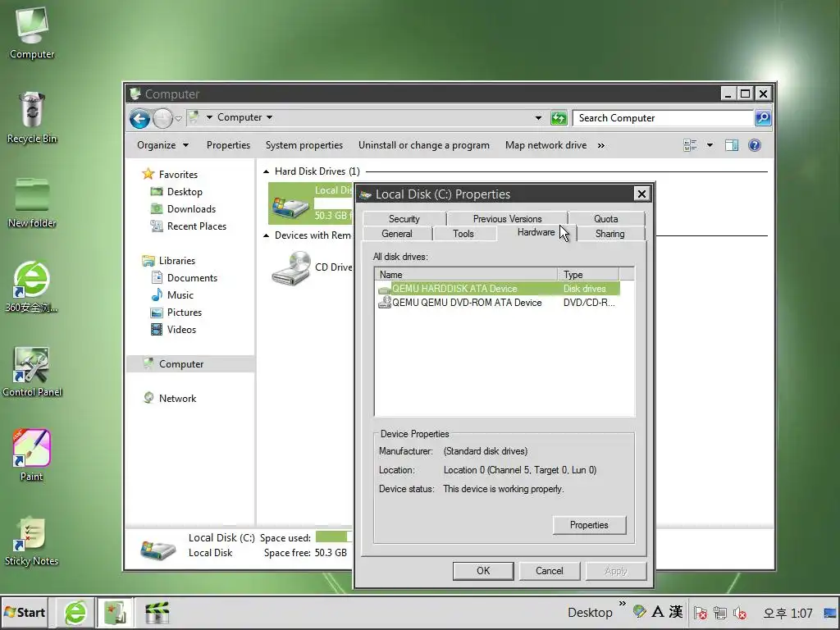Open Recent Places in navigation pane
840x630 pixels.
coord(189,226)
